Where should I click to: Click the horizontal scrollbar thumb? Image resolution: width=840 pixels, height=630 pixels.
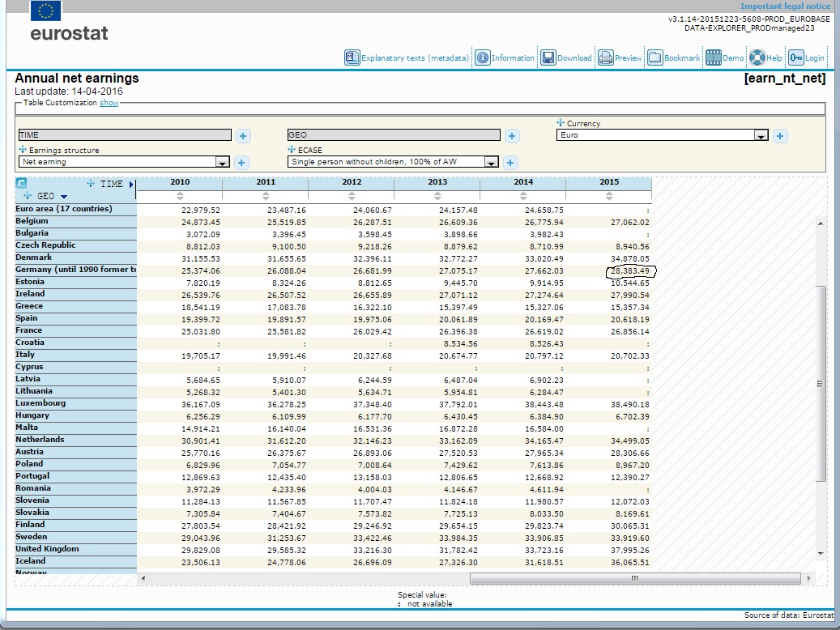pyautogui.click(x=635, y=578)
